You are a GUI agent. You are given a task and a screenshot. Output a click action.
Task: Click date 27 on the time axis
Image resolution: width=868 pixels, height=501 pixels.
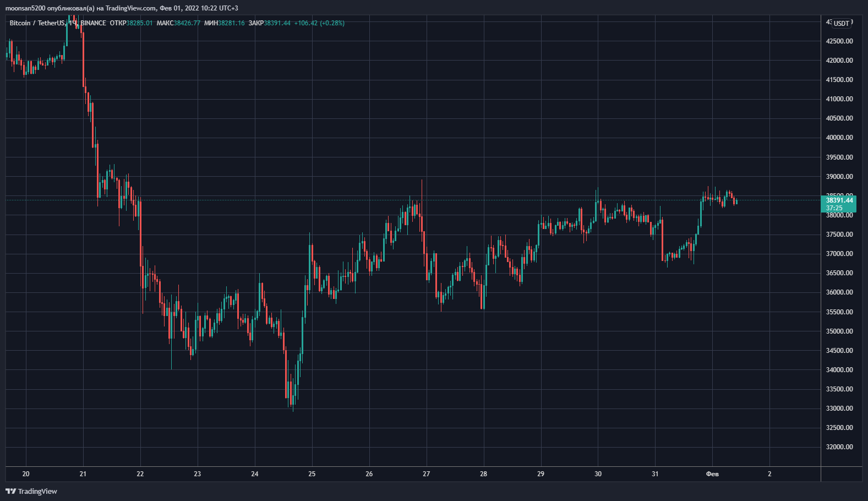pos(427,474)
